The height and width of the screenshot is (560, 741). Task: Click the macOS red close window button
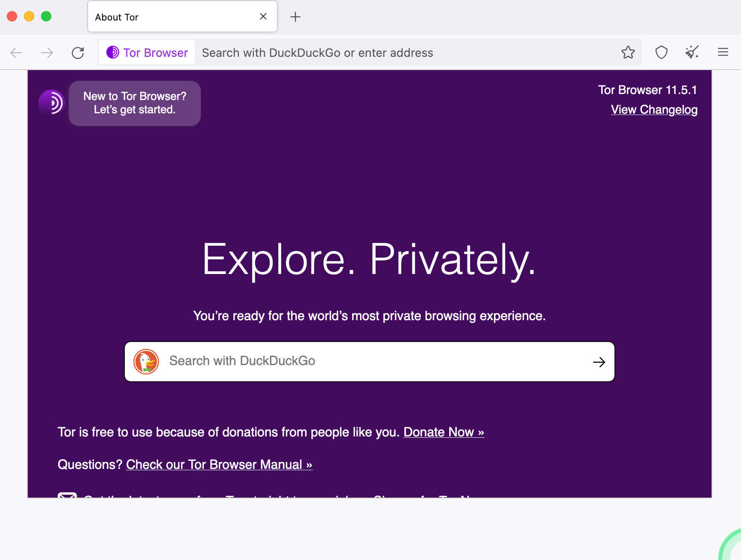[x=12, y=16]
